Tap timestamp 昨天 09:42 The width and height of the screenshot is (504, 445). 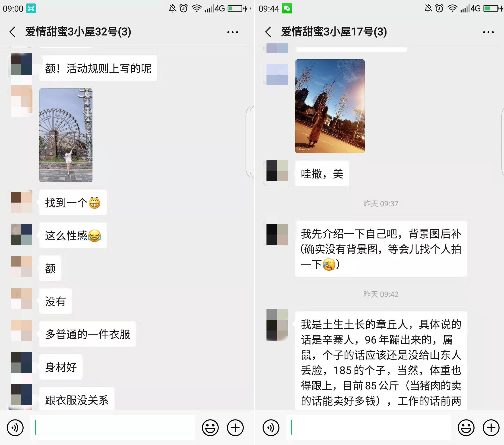[381, 294]
